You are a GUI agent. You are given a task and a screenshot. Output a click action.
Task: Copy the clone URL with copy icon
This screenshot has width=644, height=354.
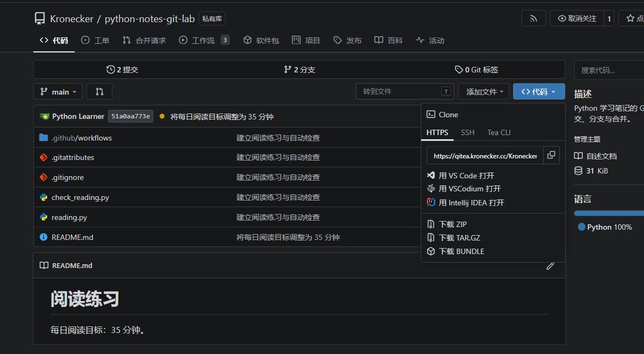[x=551, y=155]
